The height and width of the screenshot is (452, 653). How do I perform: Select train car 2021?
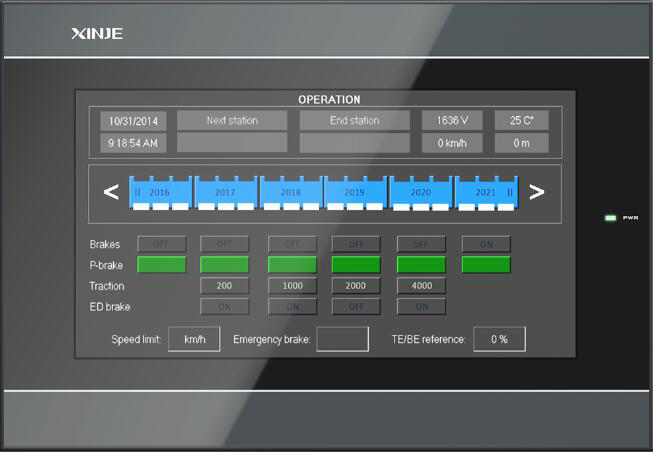[x=486, y=191]
